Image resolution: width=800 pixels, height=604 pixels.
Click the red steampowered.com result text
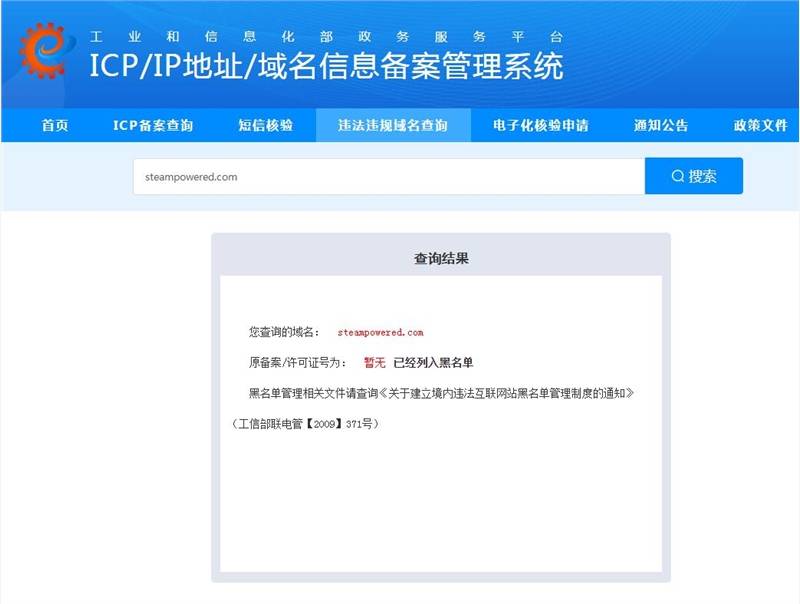pyautogui.click(x=381, y=333)
